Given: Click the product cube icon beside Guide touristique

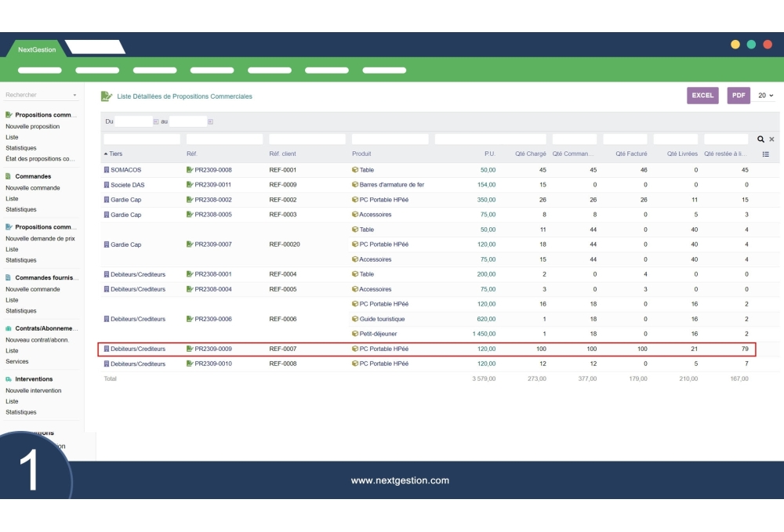Looking at the screenshot, I should click(x=355, y=319).
